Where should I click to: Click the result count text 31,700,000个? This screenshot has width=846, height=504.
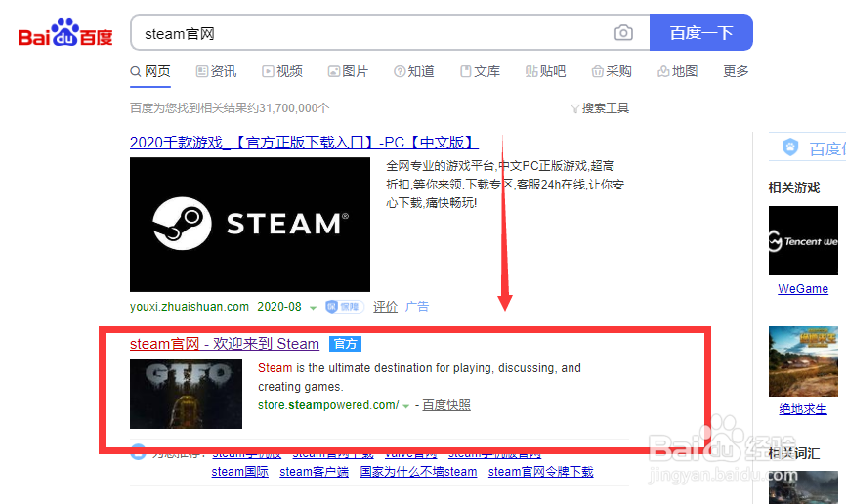point(294,108)
